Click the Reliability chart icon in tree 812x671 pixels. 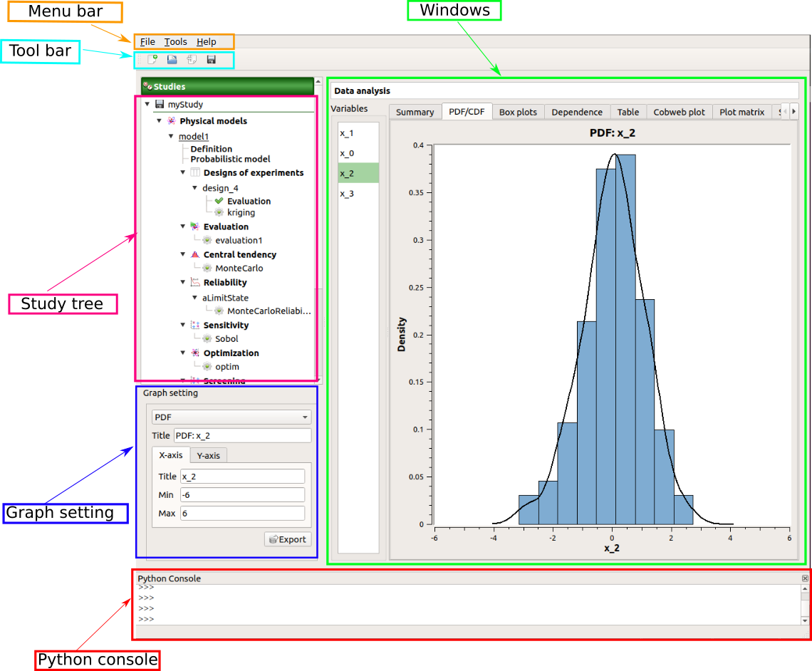pyautogui.click(x=195, y=282)
